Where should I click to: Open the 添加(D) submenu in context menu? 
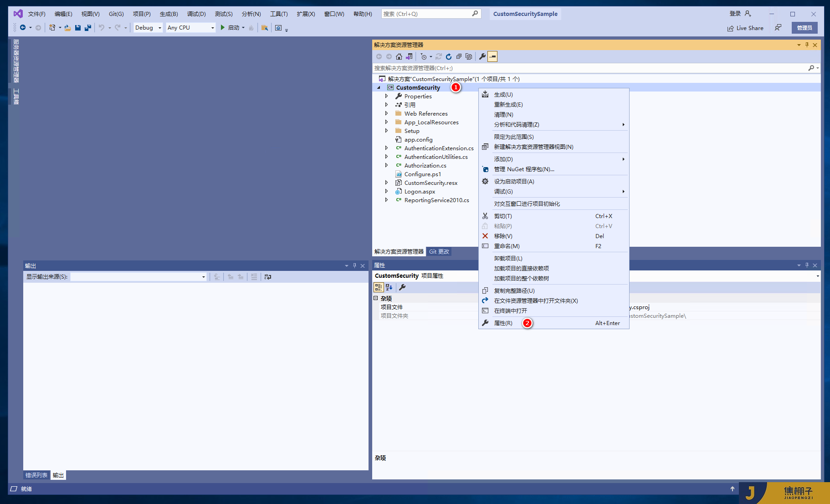click(x=554, y=159)
